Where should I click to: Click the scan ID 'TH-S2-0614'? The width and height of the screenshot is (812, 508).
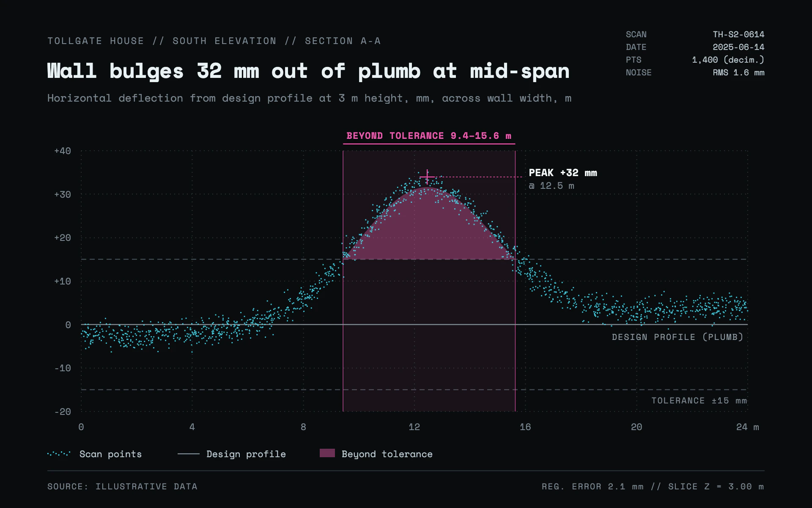click(x=738, y=34)
